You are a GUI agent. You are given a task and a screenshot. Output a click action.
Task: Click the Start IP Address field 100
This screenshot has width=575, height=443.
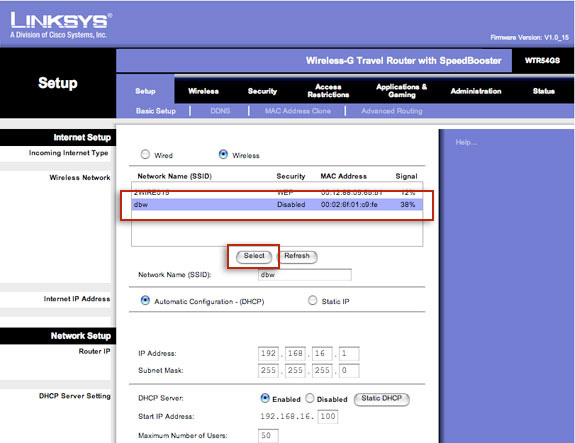328,416
